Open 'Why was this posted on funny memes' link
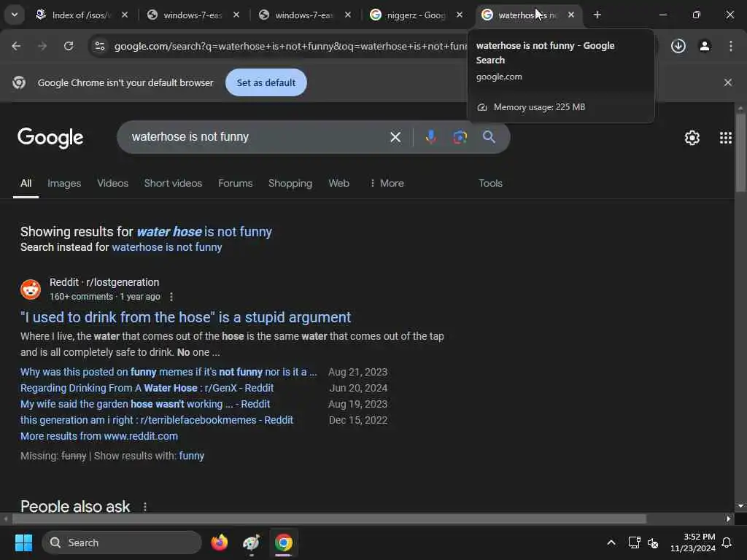The height and width of the screenshot is (560, 747). click(169, 372)
